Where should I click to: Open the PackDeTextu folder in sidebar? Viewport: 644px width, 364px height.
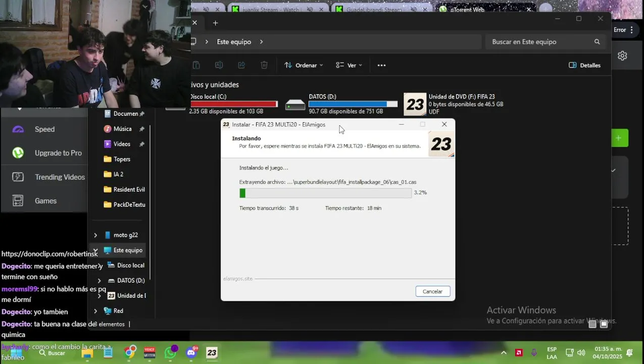pyautogui.click(x=129, y=205)
